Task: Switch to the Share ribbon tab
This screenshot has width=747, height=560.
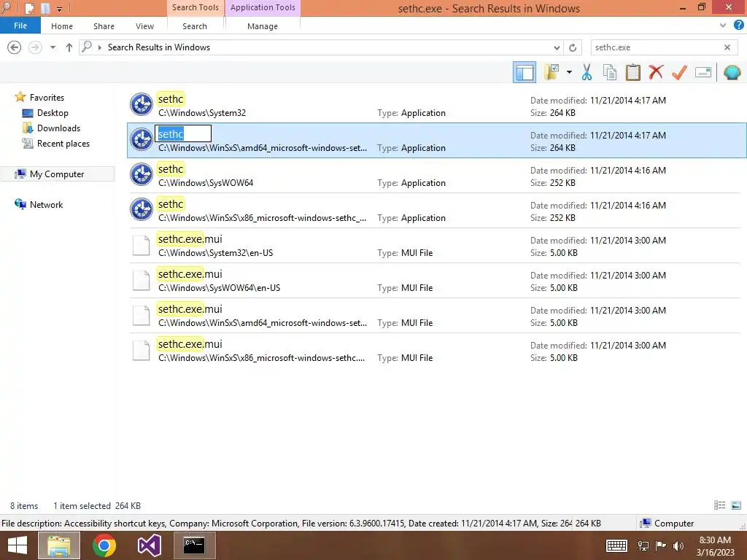Action: tap(104, 26)
